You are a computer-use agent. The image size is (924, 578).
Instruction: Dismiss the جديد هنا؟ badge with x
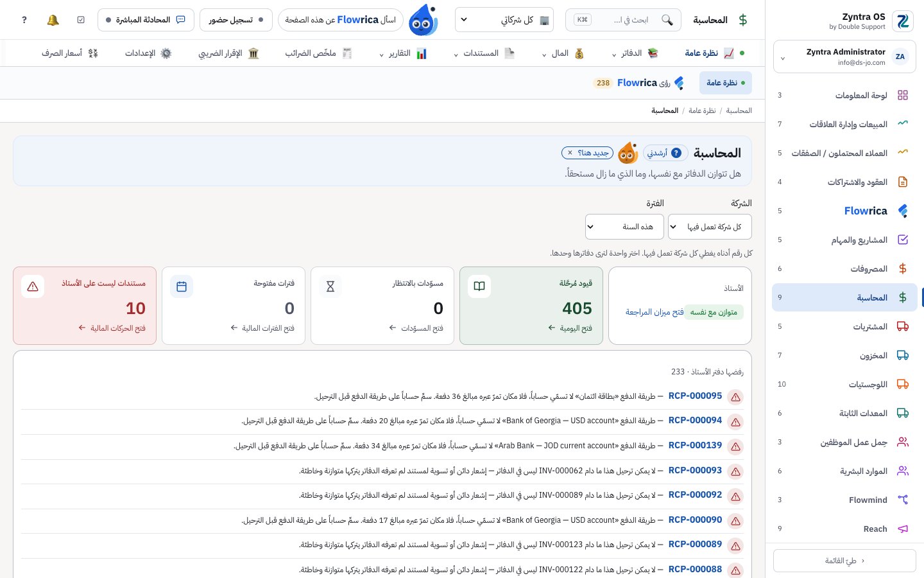(x=570, y=153)
